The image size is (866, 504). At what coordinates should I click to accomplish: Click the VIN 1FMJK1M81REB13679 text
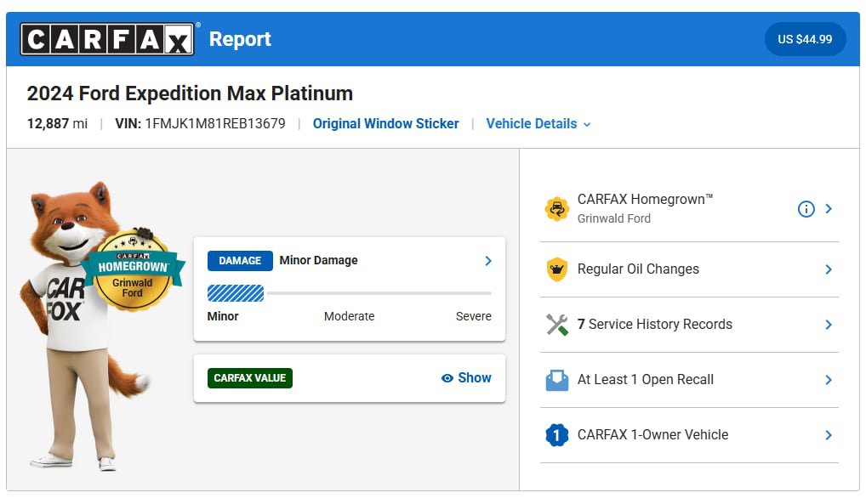pos(200,123)
